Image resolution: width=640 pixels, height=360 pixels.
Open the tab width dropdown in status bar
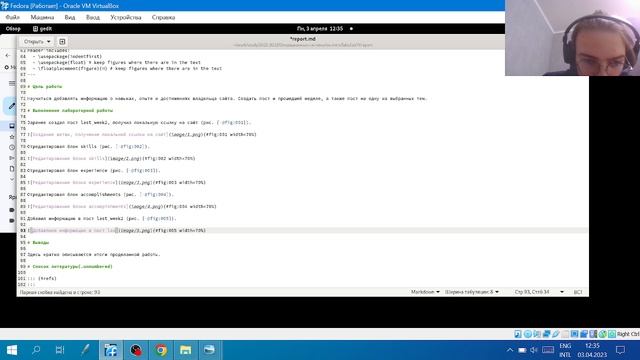click(x=471, y=292)
